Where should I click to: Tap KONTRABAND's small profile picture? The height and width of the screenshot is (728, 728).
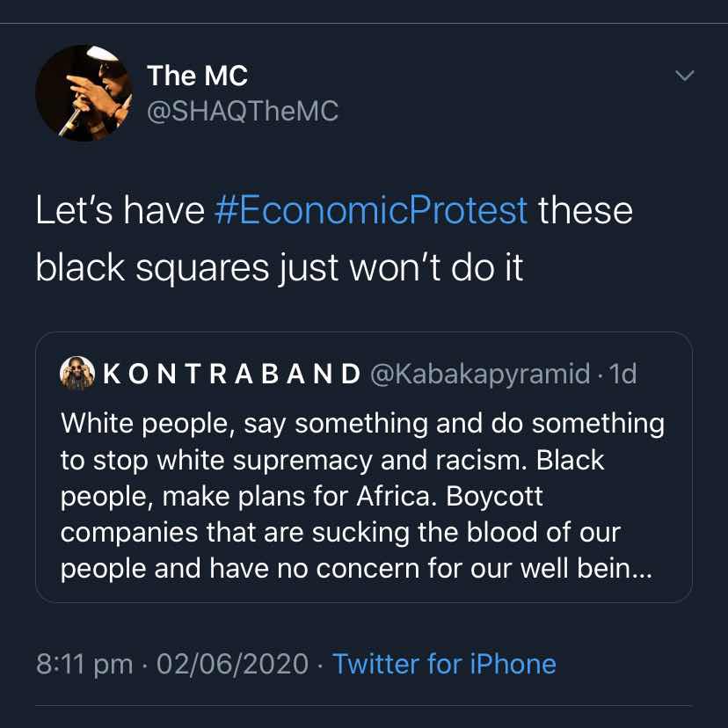(77, 374)
